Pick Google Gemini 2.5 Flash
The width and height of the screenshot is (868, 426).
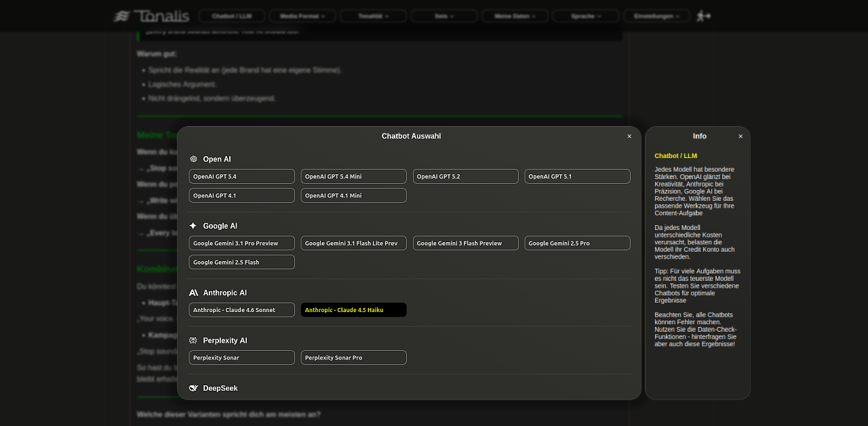pos(242,262)
